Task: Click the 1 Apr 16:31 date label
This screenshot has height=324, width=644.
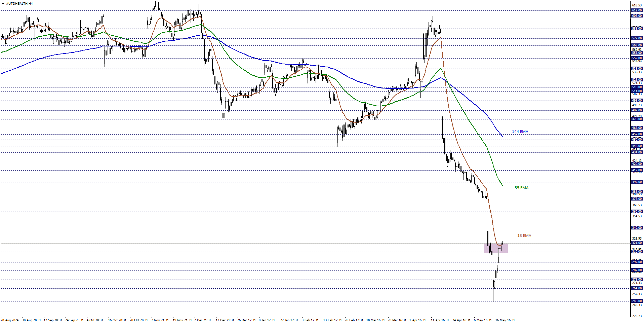Action: click(417, 320)
